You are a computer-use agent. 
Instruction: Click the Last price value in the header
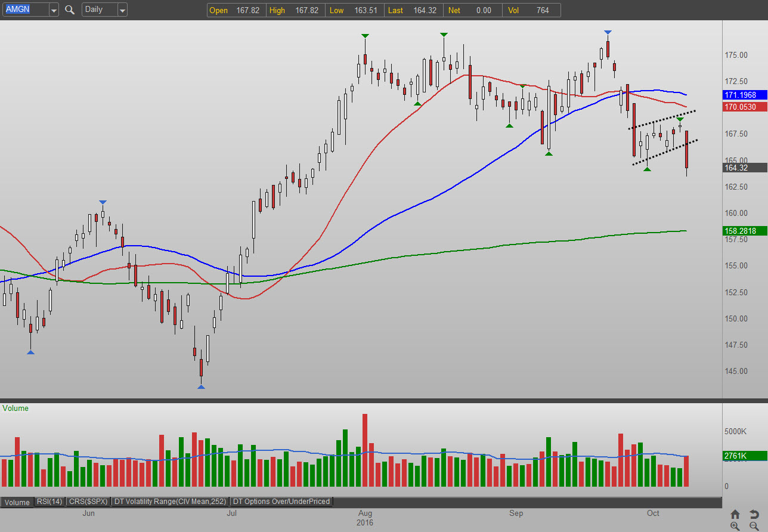tap(425, 10)
